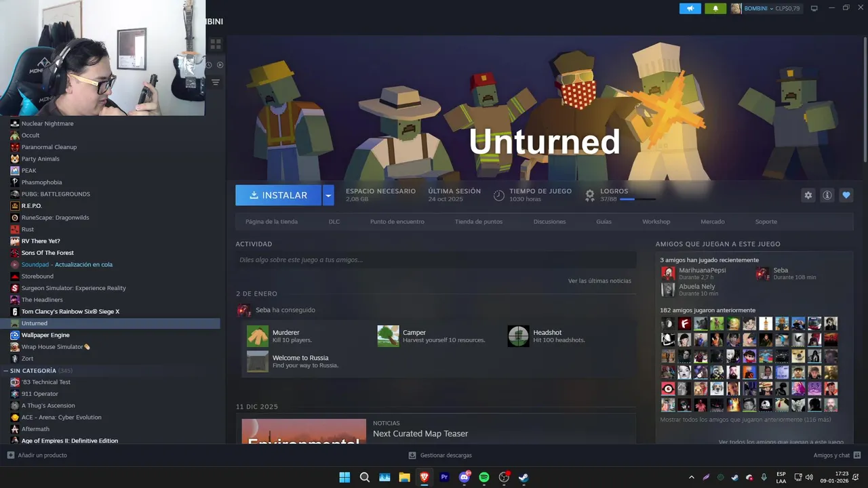Open the Camper achievement icon
The width and height of the screenshot is (868, 488).
388,336
